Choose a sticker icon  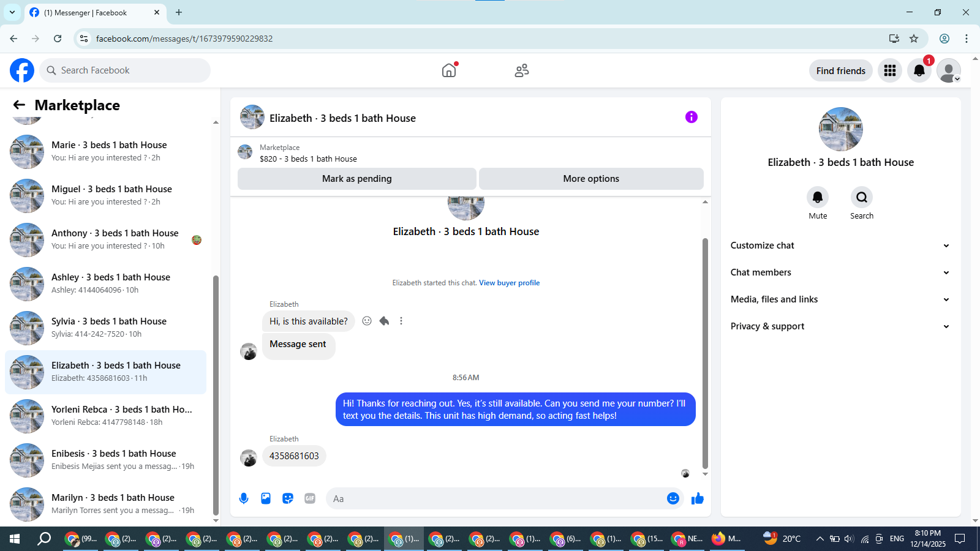288,498
